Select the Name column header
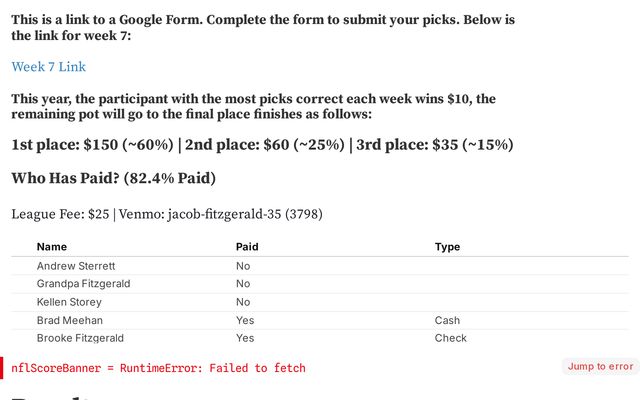The image size is (640, 400). [52, 247]
